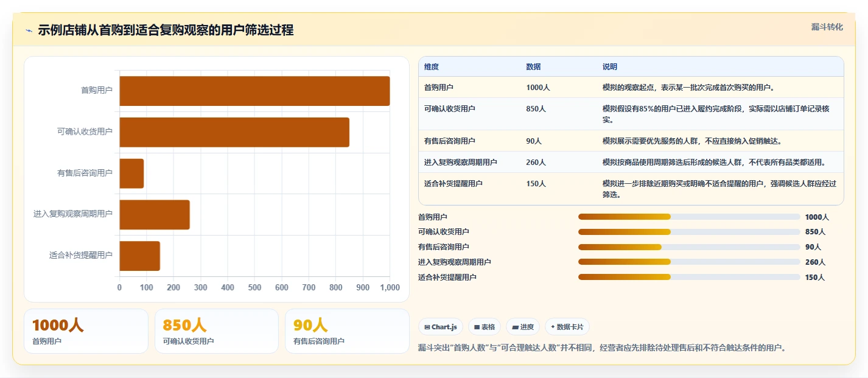
Task: Click the 适合补货提醒用户 chart axis label
Action: pyautogui.click(x=81, y=256)
